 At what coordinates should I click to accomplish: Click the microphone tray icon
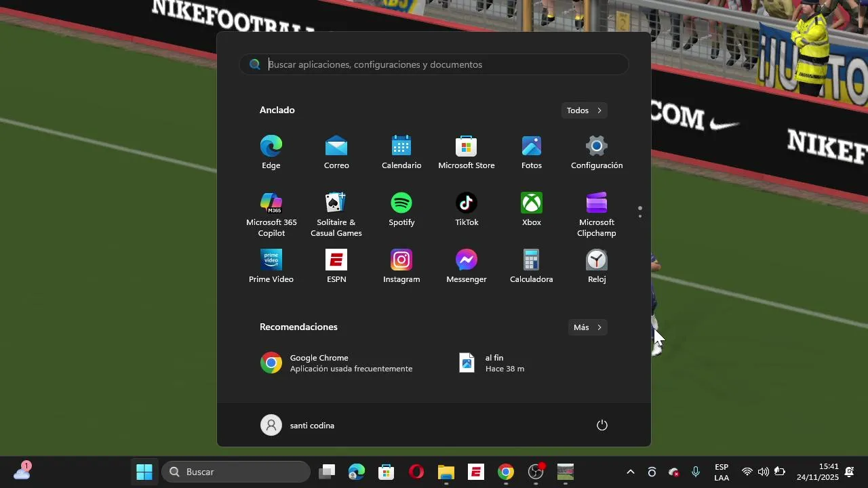tap(696, 472)
